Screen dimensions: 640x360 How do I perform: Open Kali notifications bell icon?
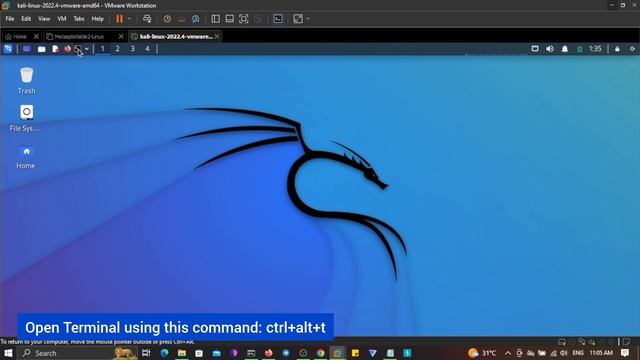(x=564, y=49)
